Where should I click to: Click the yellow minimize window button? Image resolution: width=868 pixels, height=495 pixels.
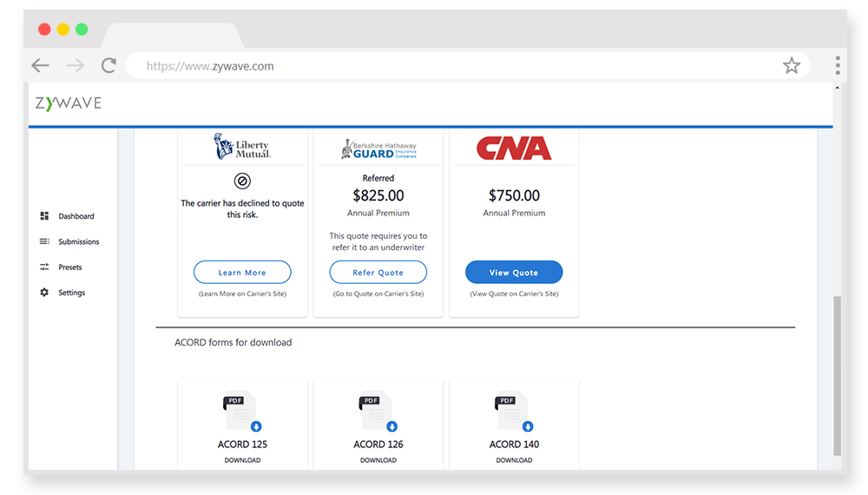pyautogui.click(x=63, y=30)
